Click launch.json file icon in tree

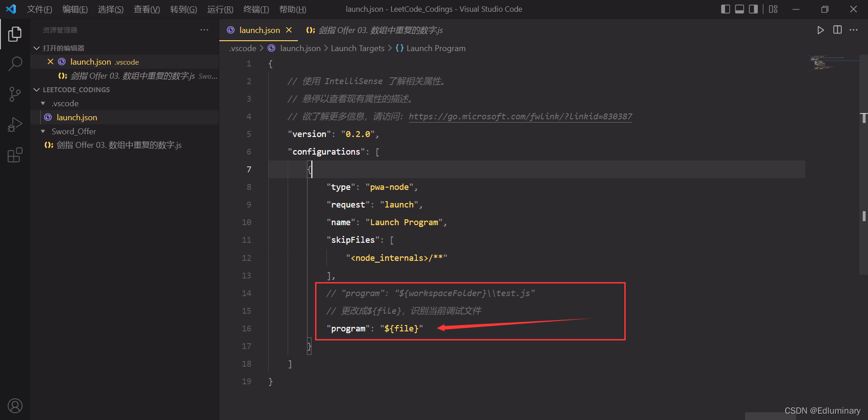coord(48,117)
